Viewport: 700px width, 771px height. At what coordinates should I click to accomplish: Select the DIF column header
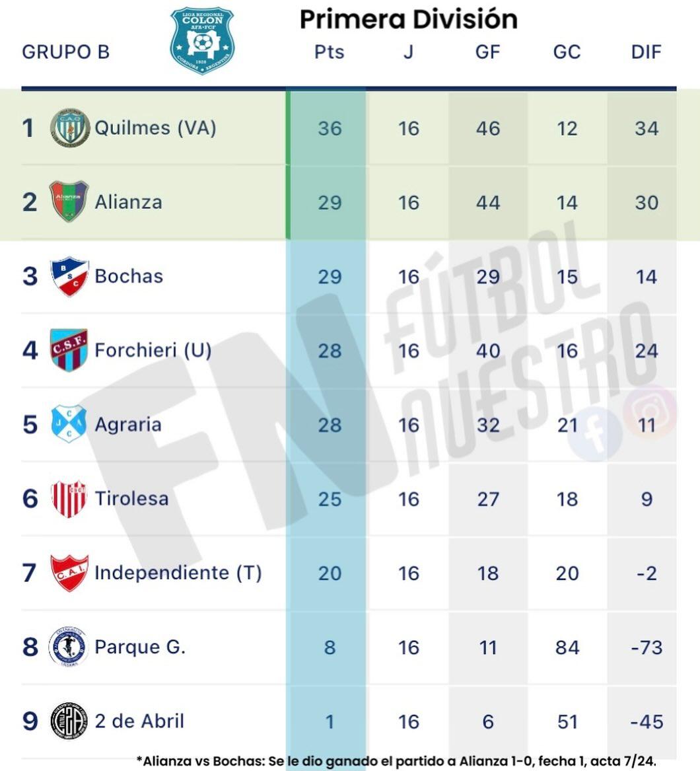pos(646,52)
